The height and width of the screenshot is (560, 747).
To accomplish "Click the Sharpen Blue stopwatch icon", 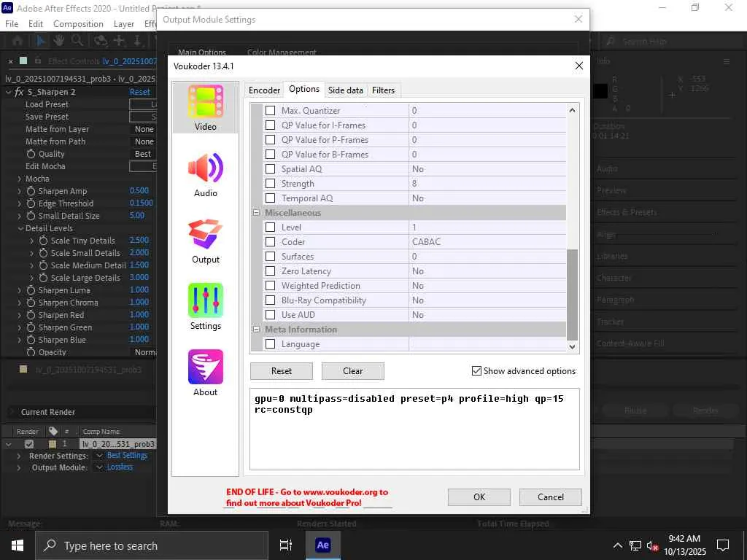I will tap(31, 340).
